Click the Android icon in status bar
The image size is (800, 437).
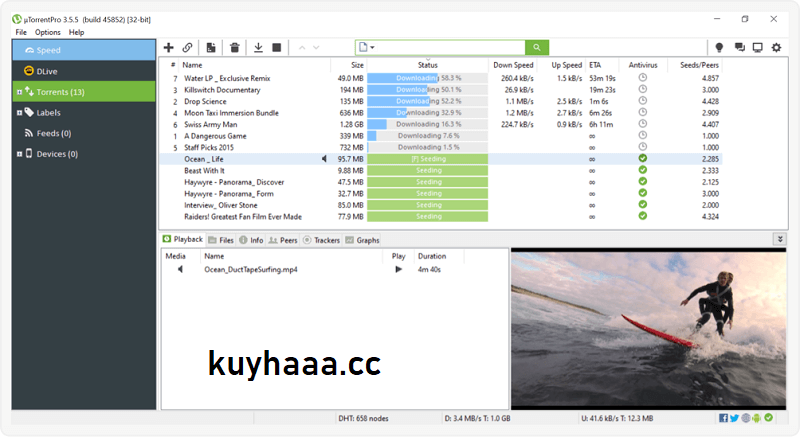pyautogui.click(x=756, y=418)
